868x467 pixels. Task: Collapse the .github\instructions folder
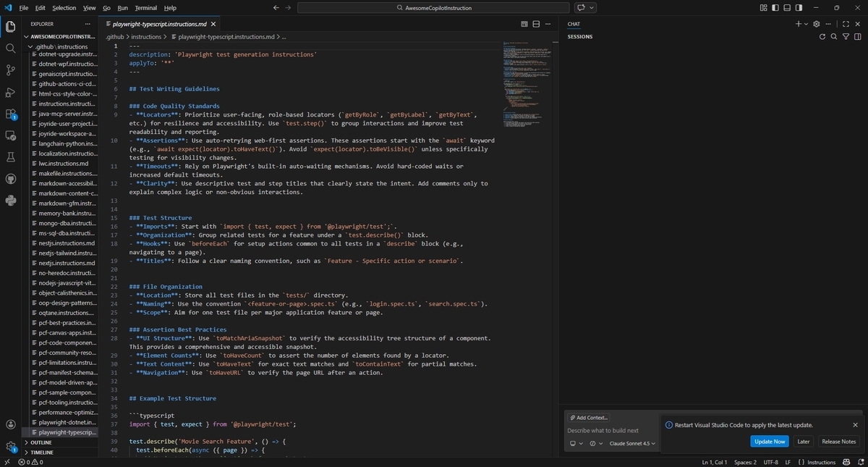[61, 46]
